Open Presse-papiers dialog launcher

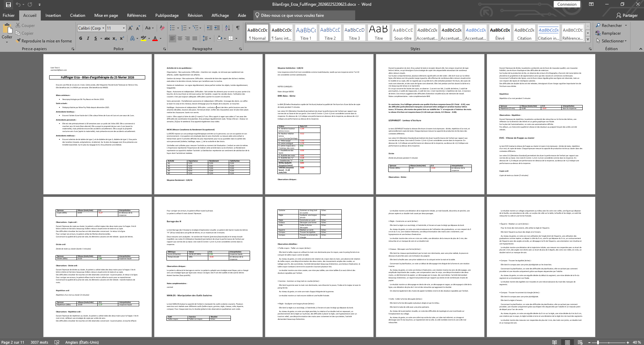pyautogui.click(x=73, y=49)
